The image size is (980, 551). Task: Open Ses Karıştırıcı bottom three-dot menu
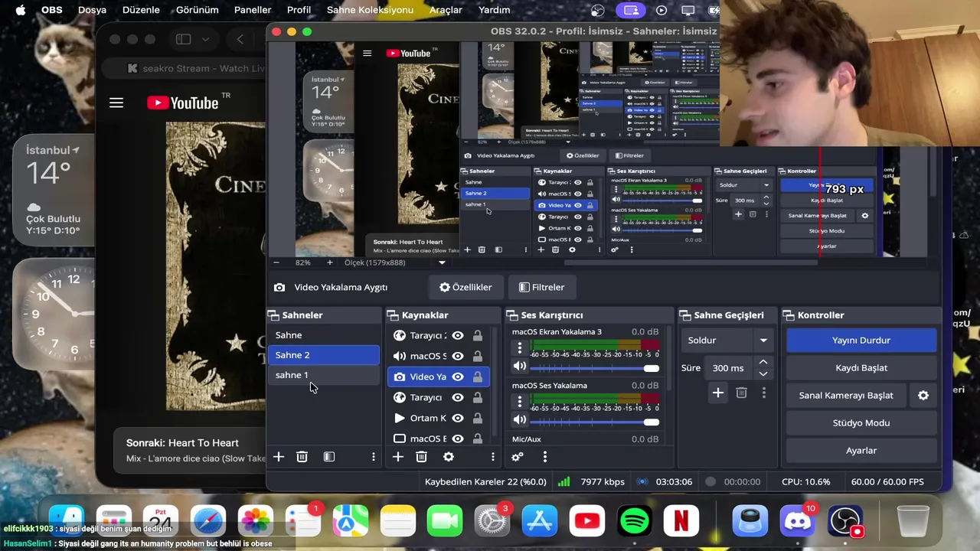click(x=545, y=457)
